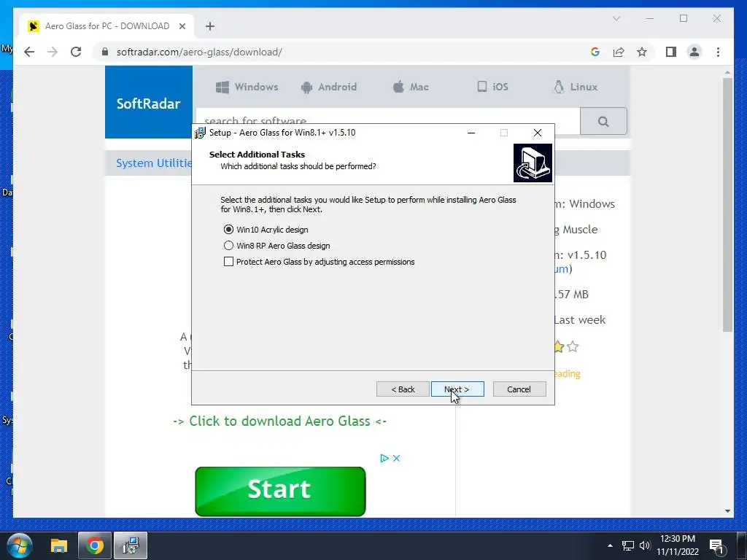The width and height of the screenshot is (747, 560).
Task: Click the search magnifier button on SoftRadar
Action: click(x=603, y=122)
